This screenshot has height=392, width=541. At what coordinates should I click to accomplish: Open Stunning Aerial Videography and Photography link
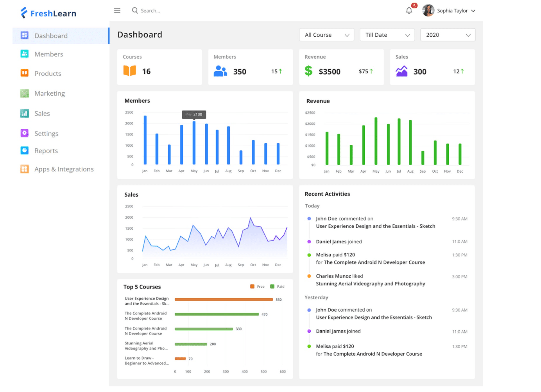tap(370, 284)
